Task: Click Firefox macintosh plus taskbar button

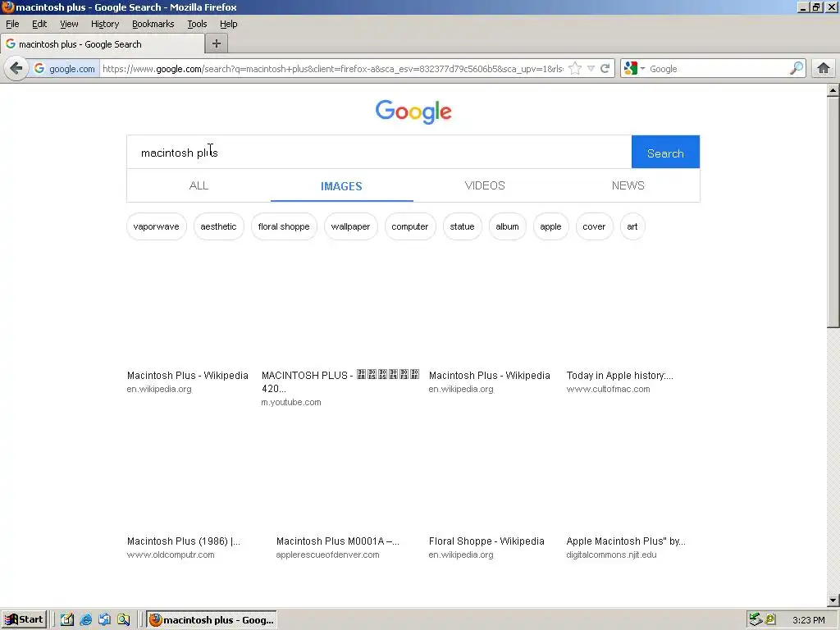Action: [x=212, y=620]
